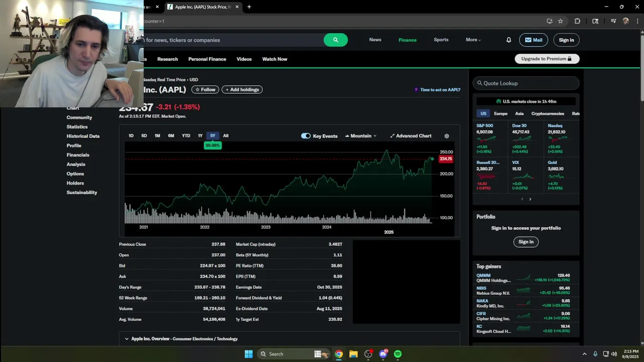
Task: Select the 1M chart range
Action: pos(157,136)
